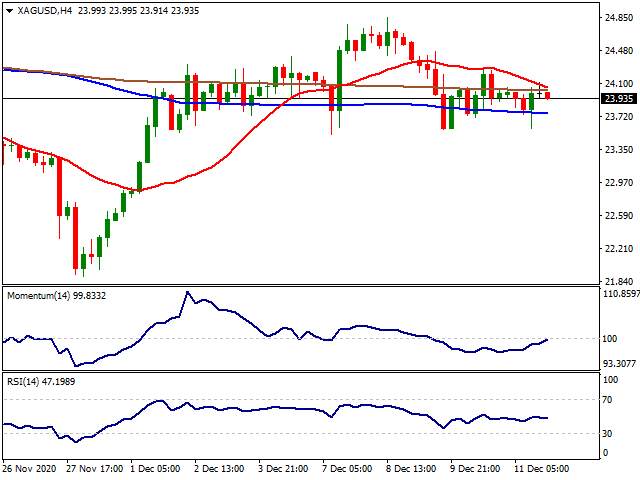640x480 pixels.
Task: Open the chart menu triangle beside XAGUSD,H4
Action: (9, 11)
